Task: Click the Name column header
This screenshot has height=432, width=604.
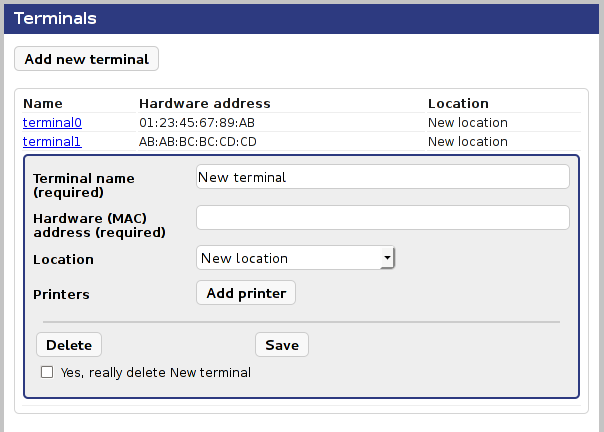Action: [43, 103]
